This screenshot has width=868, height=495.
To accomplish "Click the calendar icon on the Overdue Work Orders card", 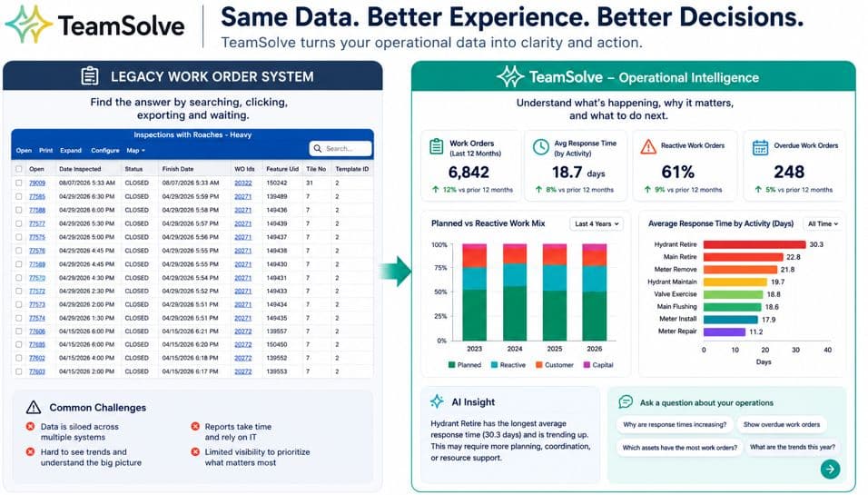I will tap(760, 147).
